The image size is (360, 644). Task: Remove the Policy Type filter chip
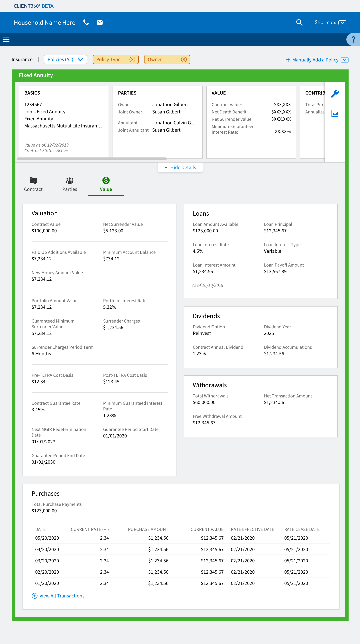[132, 59]
